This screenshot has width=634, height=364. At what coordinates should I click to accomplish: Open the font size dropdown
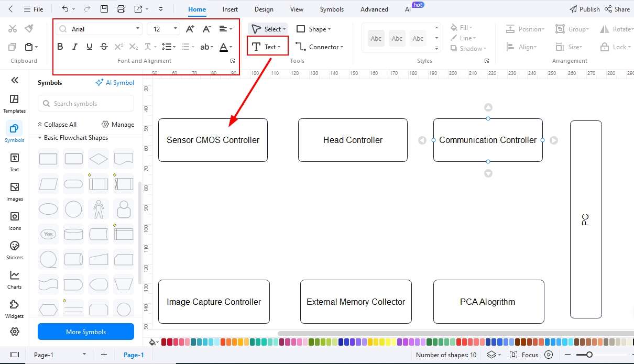163,28
